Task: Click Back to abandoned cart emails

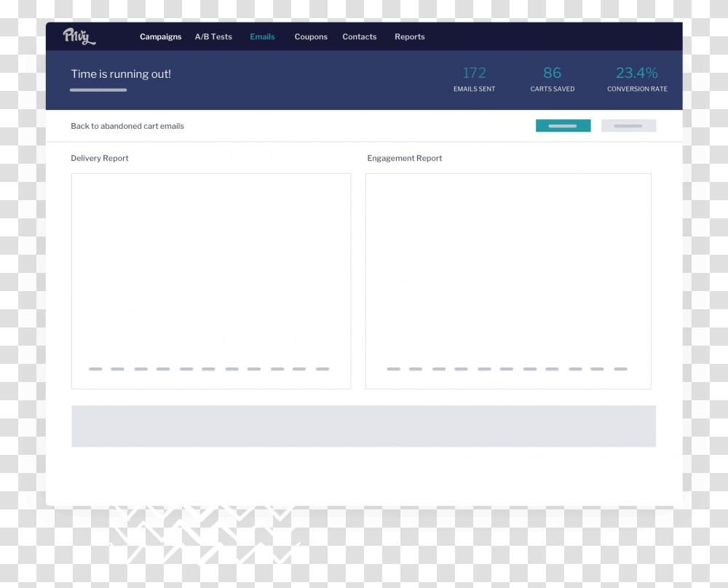Action: tap(127, 126)
